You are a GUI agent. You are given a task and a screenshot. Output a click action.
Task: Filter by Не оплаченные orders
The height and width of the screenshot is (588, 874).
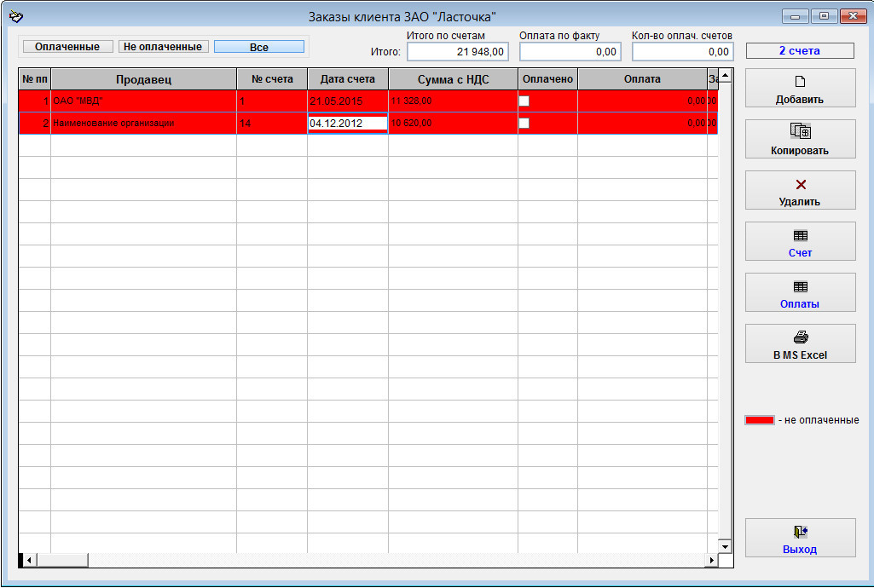[x=163, y=47]
